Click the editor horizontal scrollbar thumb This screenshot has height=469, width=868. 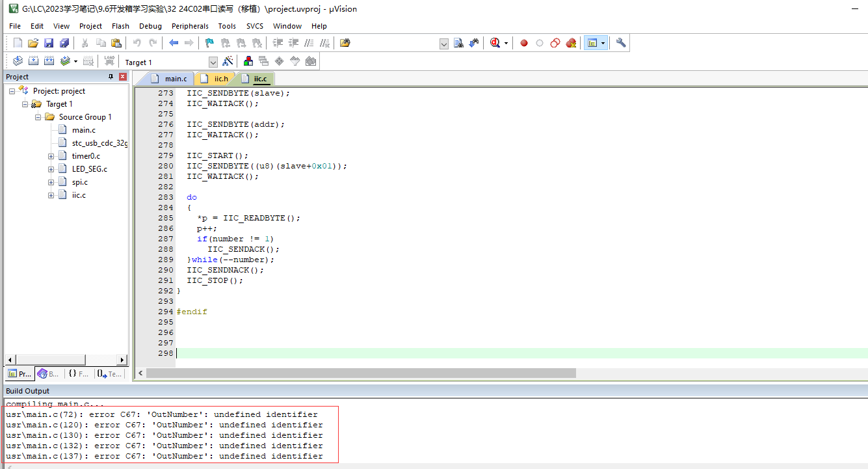point(361,373)
